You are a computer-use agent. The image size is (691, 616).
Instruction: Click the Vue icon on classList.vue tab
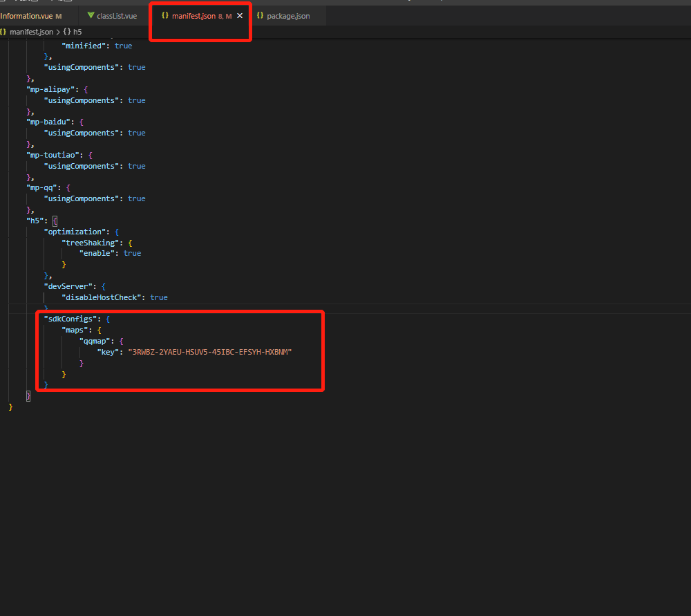[91, 15]
